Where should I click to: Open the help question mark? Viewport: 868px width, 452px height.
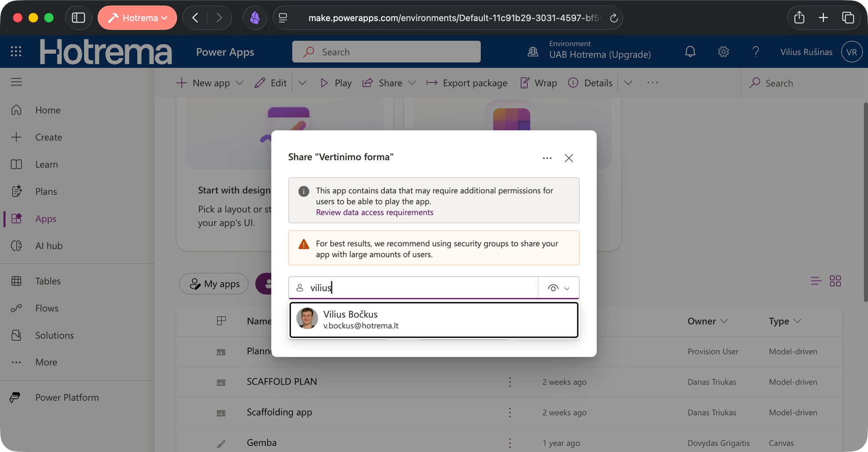(x=756, y=52)
